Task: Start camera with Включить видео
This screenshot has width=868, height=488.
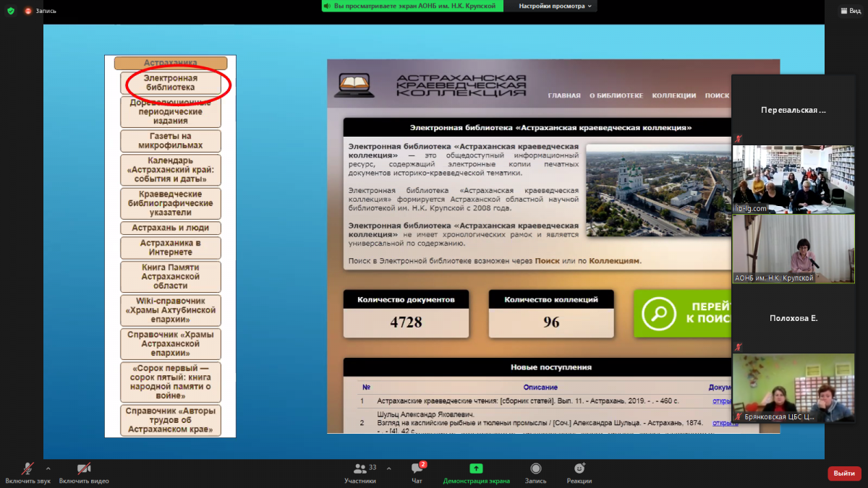Action: click(x=84, y=473)
